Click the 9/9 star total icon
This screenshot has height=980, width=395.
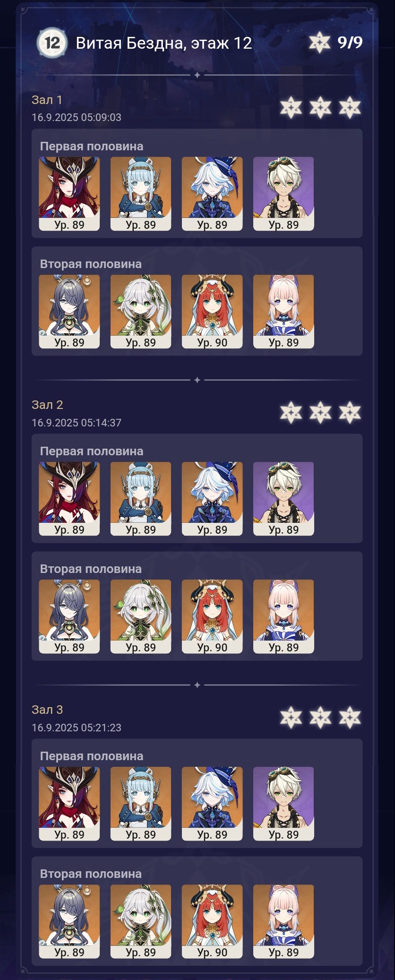(319, 43)
